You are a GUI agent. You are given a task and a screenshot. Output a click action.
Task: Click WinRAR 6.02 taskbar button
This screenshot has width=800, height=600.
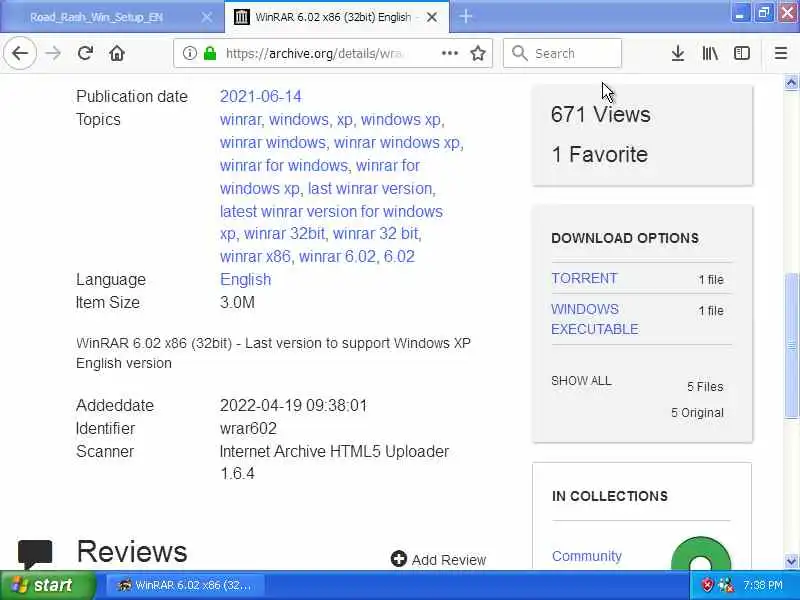point(185,585)
